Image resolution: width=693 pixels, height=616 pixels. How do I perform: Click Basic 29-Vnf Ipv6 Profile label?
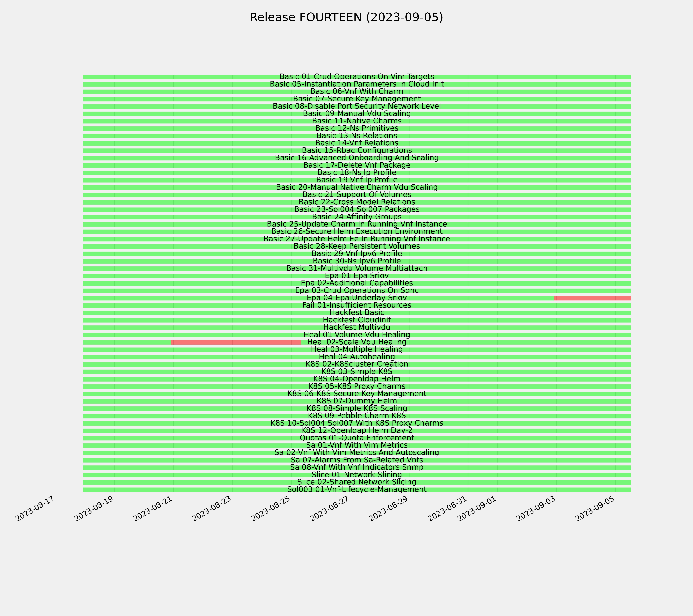click(357, 254)
